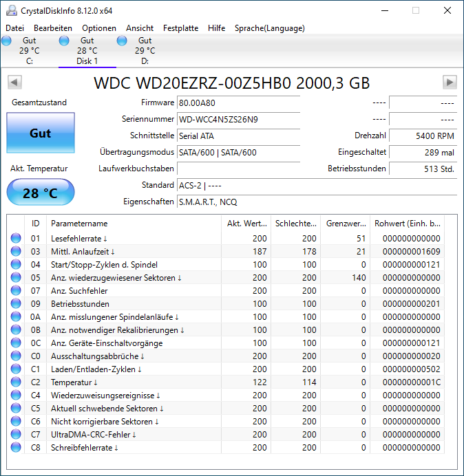
Task: Click the Firmware field 80.00A80
Action: [238, 103]
